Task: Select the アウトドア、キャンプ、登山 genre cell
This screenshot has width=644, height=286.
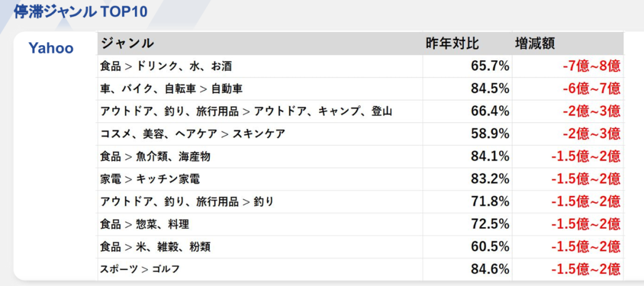Action: (x=246, y=111)
